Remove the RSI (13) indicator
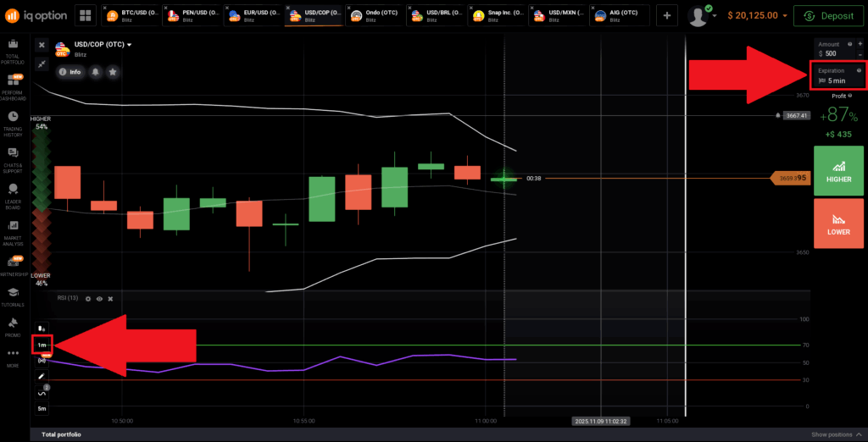The image size is (868, 442). 110,299
